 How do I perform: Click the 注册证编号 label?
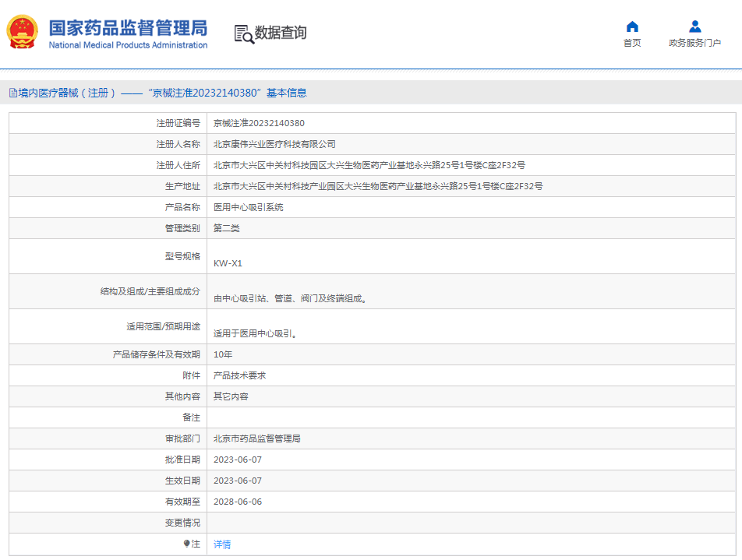click(178, 123)
